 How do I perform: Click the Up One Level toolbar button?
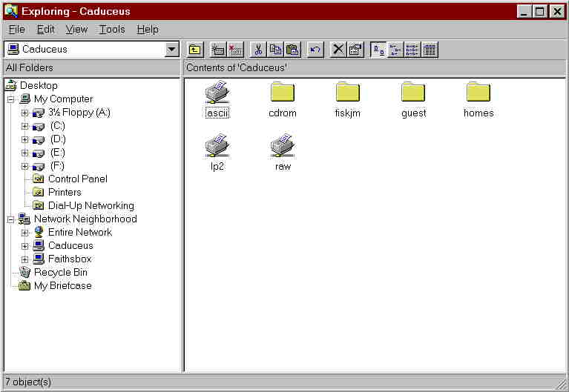(x=195, y=50)
